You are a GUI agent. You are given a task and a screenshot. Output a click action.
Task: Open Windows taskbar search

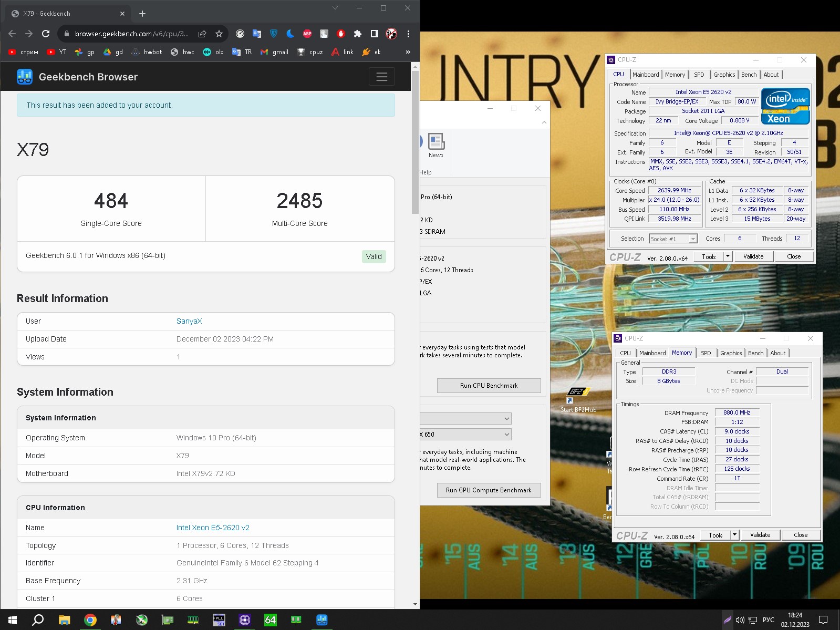click(x=38, y=620)
